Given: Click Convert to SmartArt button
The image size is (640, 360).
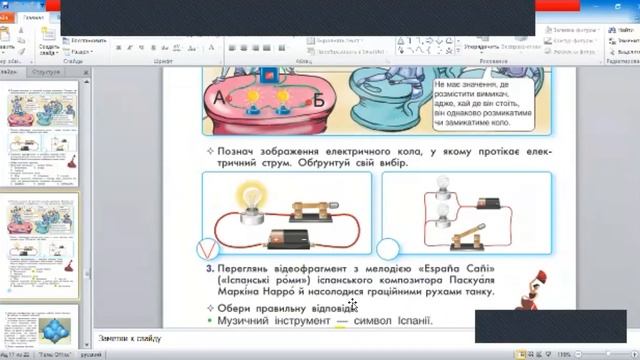Looking at the screenshot, I should pyautogui.click(x=346, y=52).
